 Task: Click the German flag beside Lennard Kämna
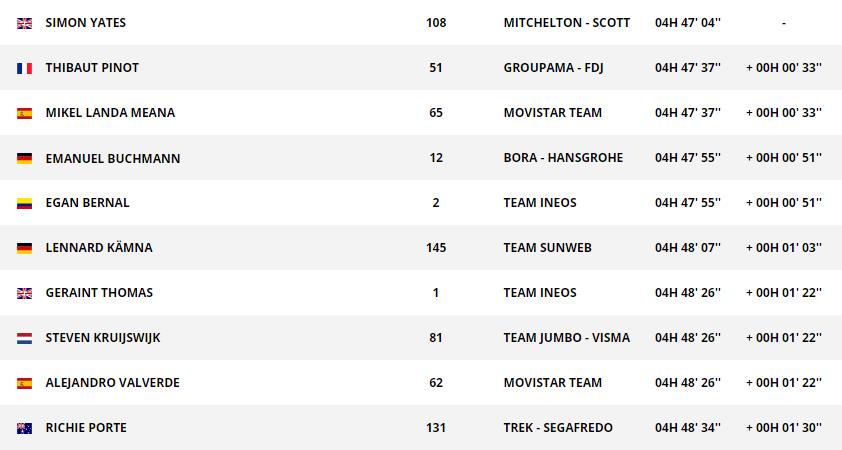click(25, 248)
